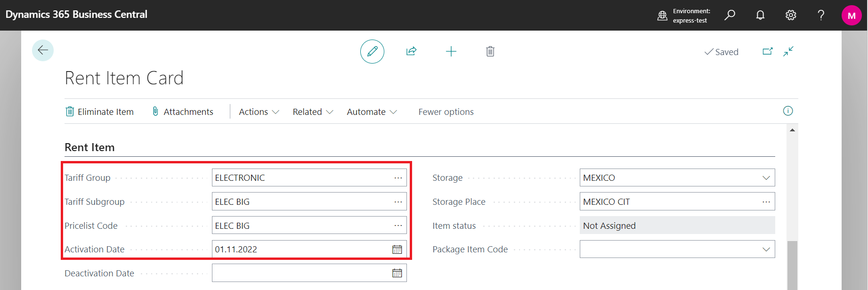Open the Activation Date calendar picker
Screen dimensions: 868x290
click(397, 250)
